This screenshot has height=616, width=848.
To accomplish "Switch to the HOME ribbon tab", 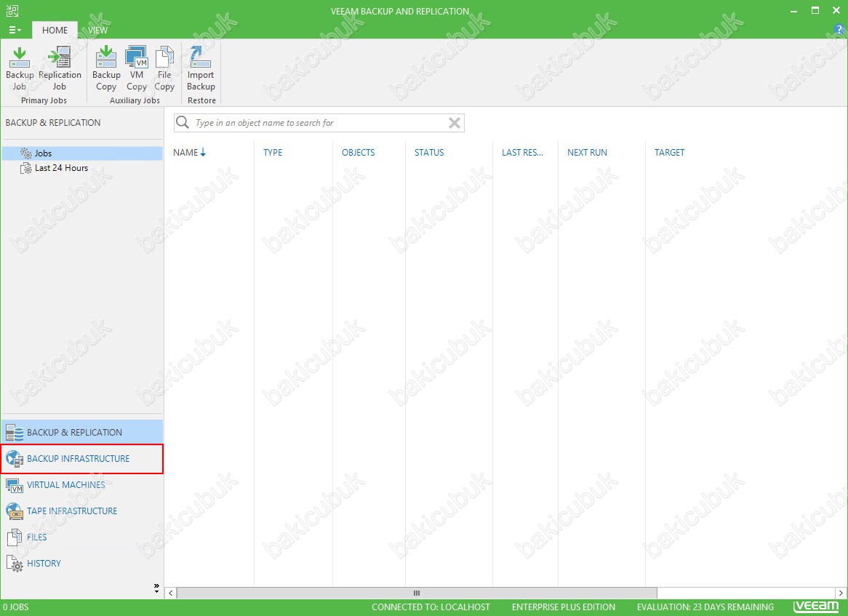I will click(55, 31).
